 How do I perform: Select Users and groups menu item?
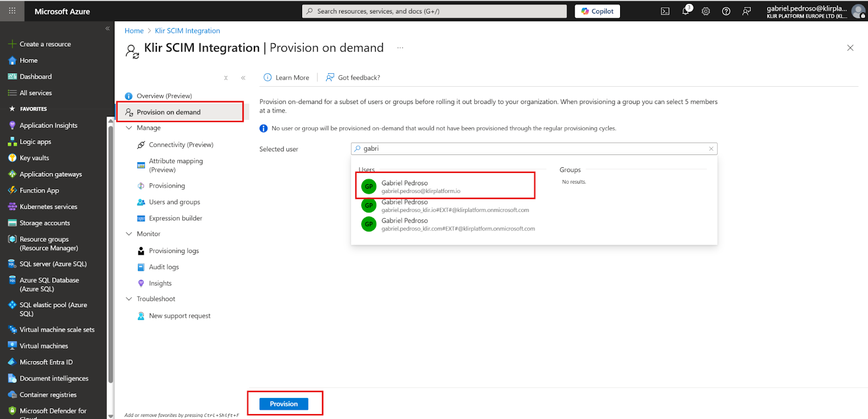coord(174,202)
